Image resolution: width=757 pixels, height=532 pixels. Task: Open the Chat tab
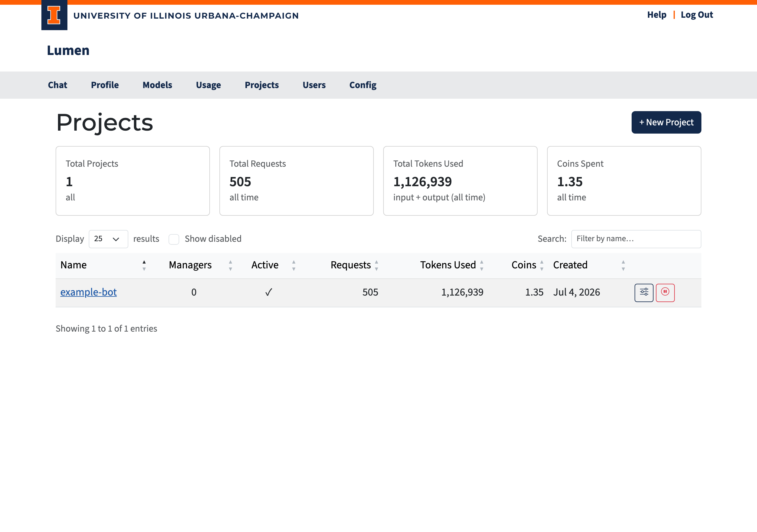[57, 85]
